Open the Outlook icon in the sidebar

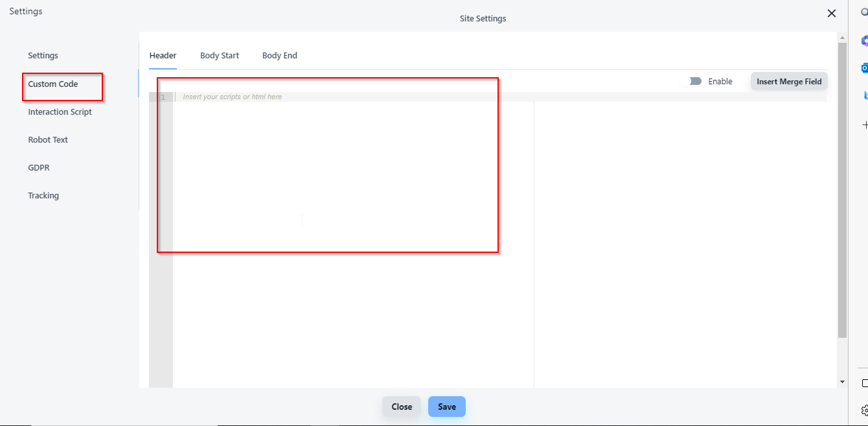point(864,68)
